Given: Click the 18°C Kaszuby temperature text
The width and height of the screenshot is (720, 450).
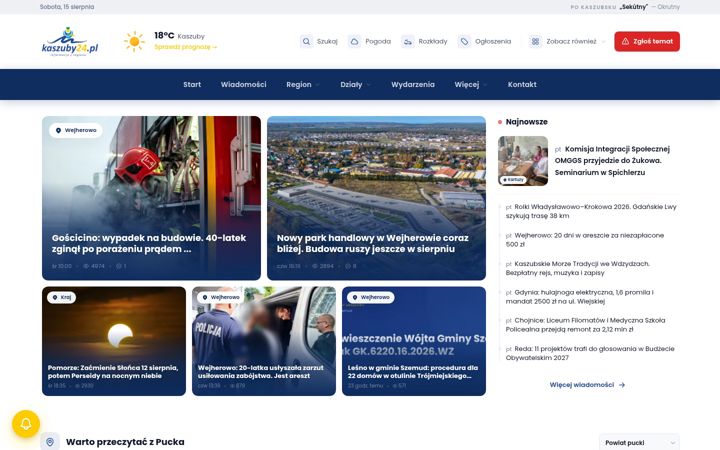Looking at the screenshot, I should (x=180, y=35).
